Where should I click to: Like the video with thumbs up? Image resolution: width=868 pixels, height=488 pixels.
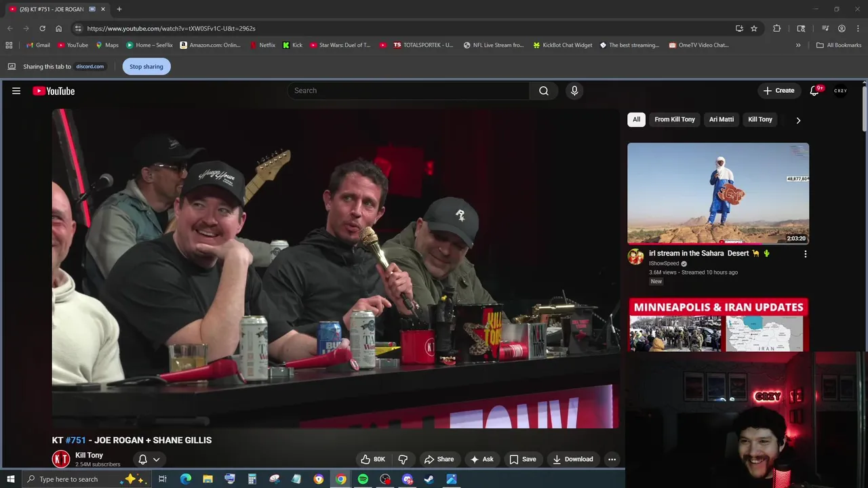tap(372, 460)
